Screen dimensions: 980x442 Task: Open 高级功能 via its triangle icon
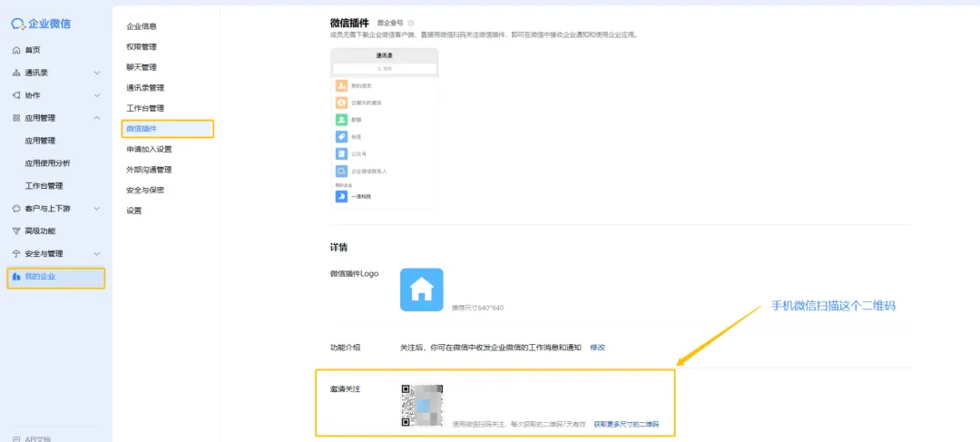point(16,231)
